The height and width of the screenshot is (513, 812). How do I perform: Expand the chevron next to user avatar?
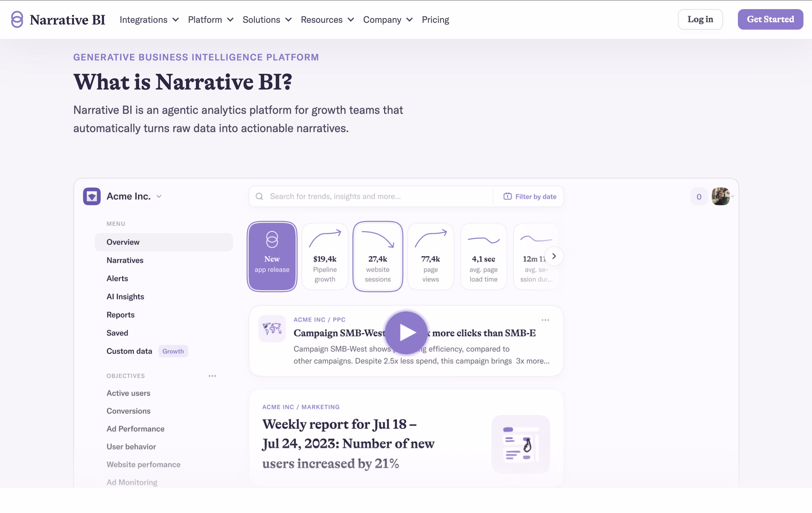[x=732, y=196]
